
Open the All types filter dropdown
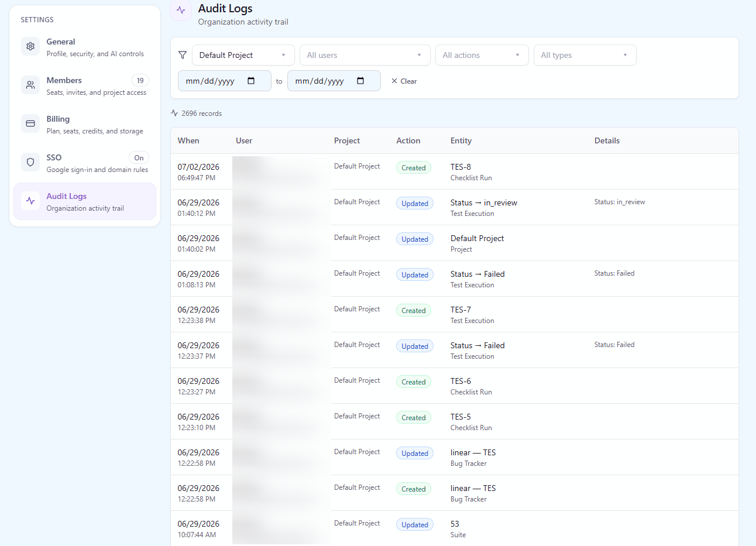[585, 55]
